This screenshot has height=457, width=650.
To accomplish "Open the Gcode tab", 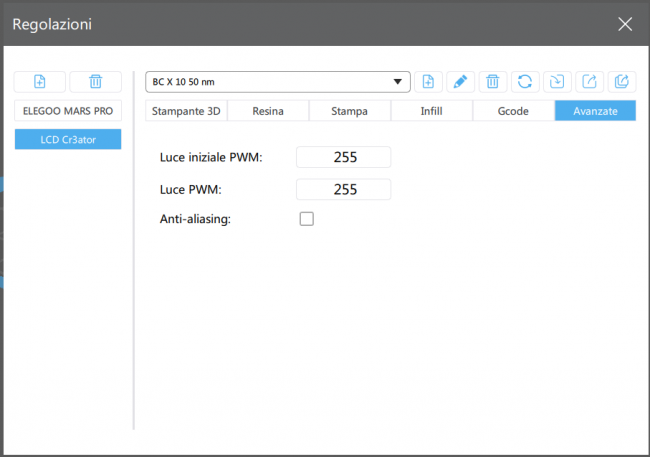I will tap(513, 111).
